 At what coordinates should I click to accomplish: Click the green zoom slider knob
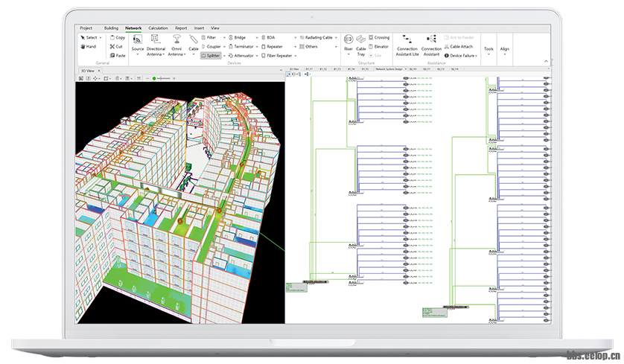pyautogui.click(x=154, y=79)
